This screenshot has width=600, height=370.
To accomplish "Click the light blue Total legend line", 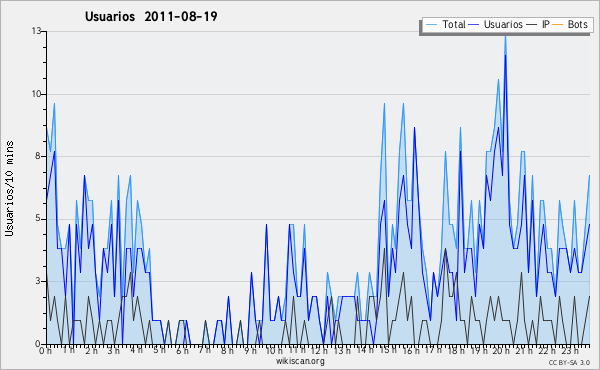I will point(431,25).
